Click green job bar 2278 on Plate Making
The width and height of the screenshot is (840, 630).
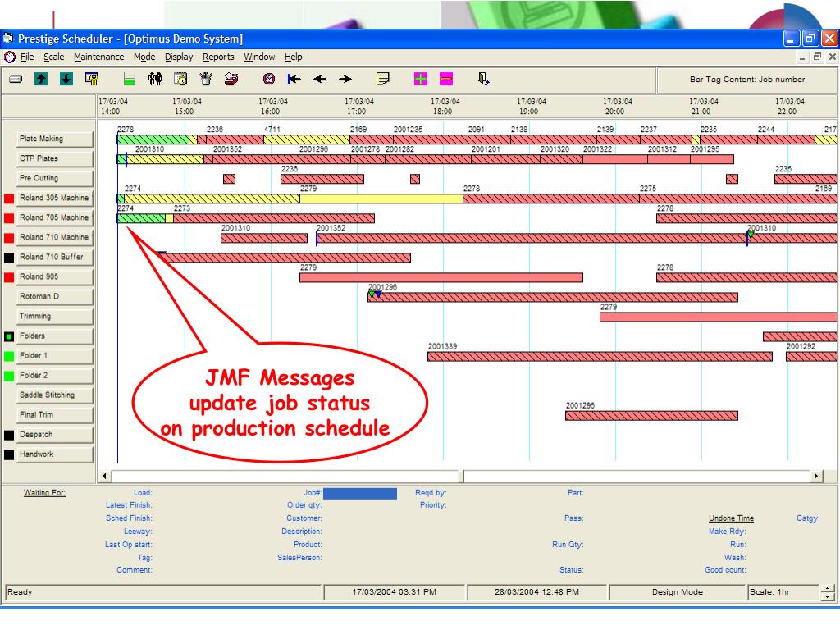tap(153, 139)
